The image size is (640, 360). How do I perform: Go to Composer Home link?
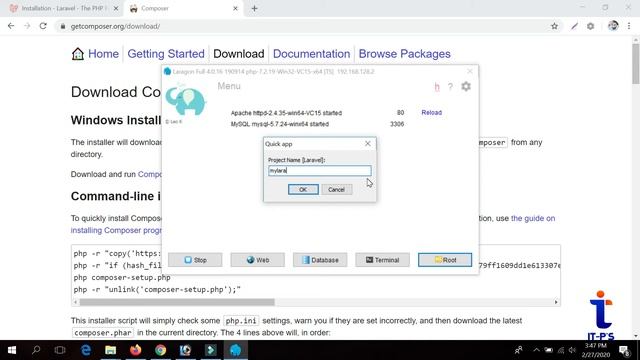click(x=103, y=54)
